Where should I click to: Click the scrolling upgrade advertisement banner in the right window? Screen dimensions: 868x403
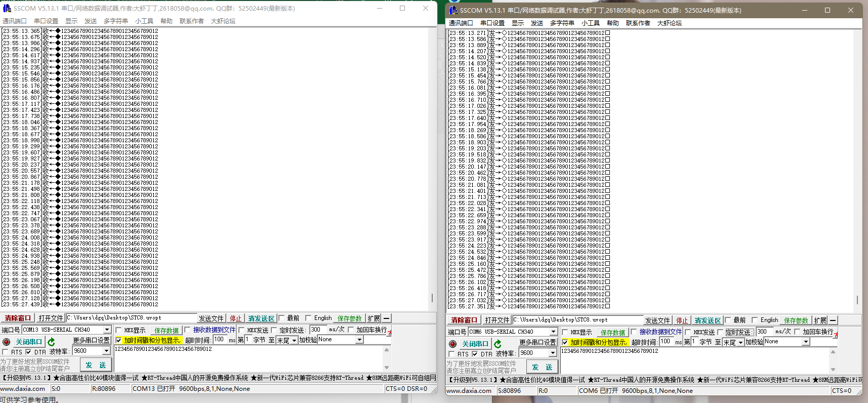pos(654,380)
